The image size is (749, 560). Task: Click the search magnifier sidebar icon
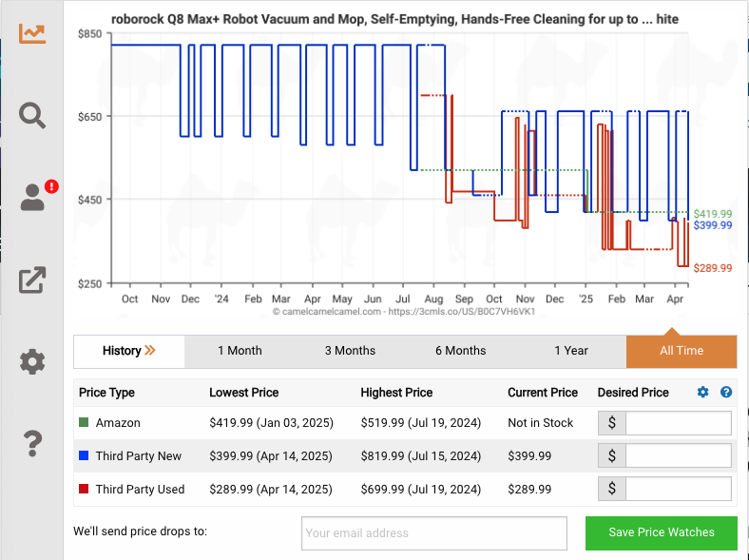click(32, 116)
